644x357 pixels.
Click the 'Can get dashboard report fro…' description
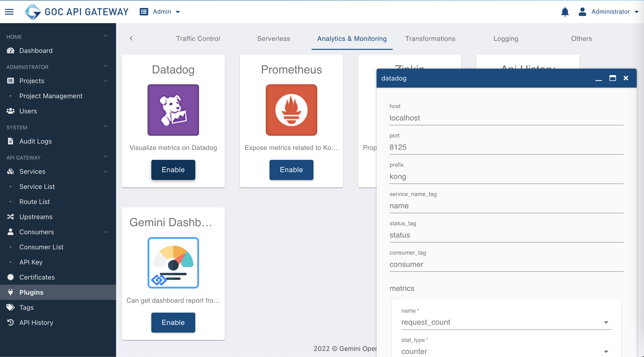173,300
